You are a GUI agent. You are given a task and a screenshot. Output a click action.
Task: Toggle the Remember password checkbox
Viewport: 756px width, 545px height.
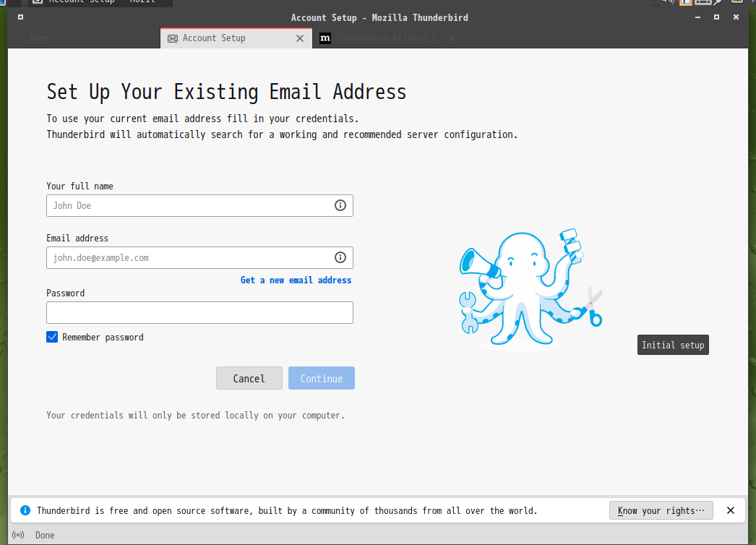click(52, 337)
